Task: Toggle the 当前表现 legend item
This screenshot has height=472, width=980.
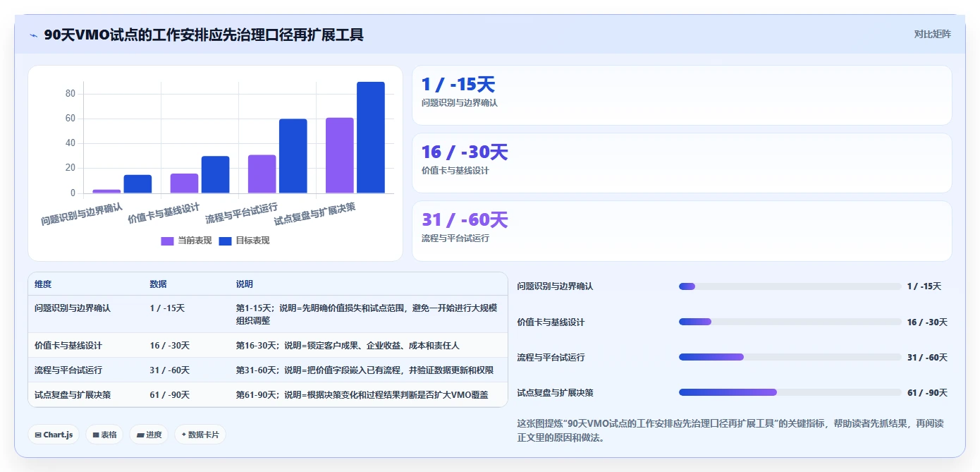Action: coord(186,241)
